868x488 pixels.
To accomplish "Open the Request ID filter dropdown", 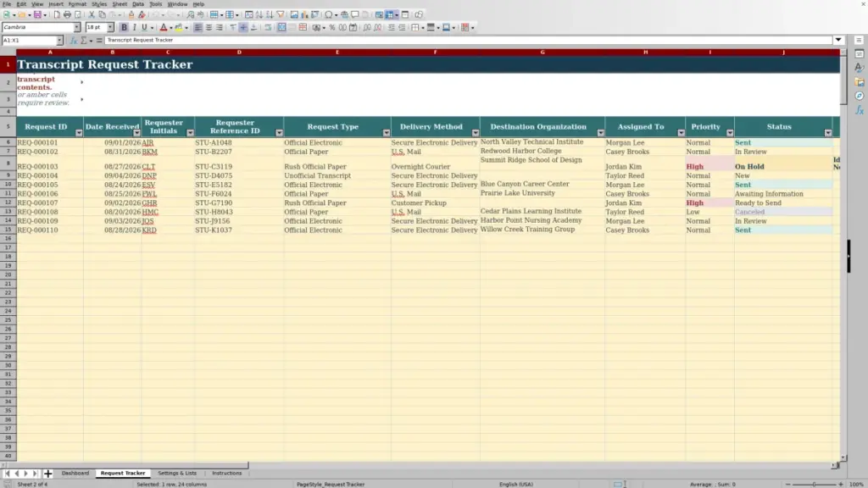I will click(x=79, y=133).
